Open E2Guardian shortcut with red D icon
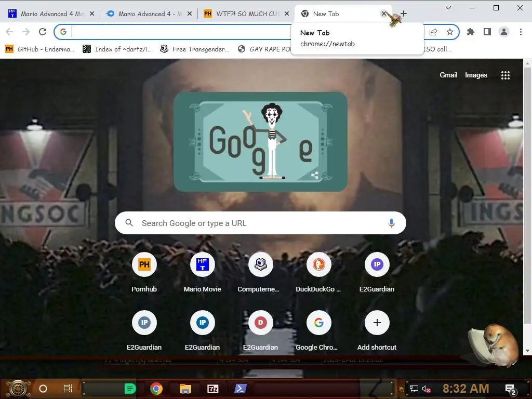 click(x=261, y=331)
